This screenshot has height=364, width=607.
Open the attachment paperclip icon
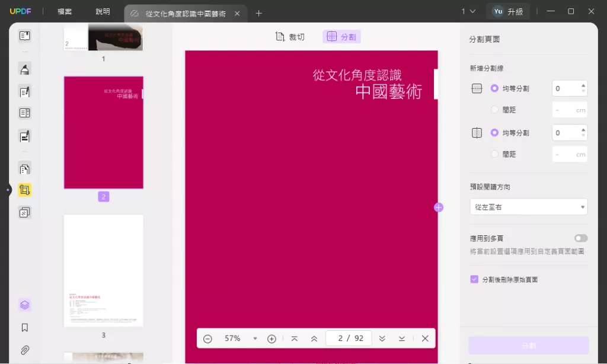(24, 349)
